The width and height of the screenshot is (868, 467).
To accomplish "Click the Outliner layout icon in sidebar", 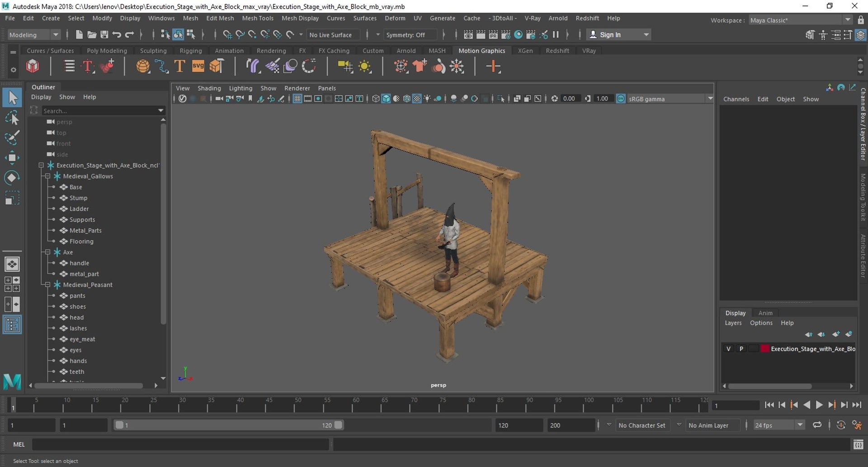I will coord(12,324).
